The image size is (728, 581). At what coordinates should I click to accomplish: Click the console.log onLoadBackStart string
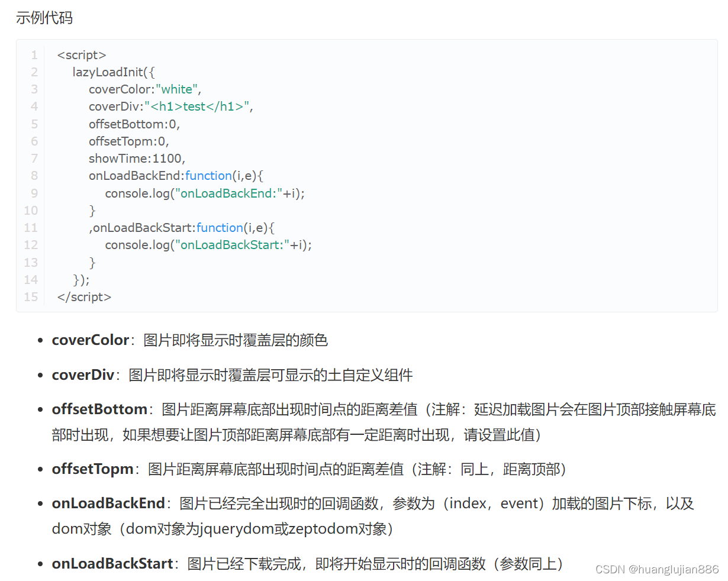(231, 244)
